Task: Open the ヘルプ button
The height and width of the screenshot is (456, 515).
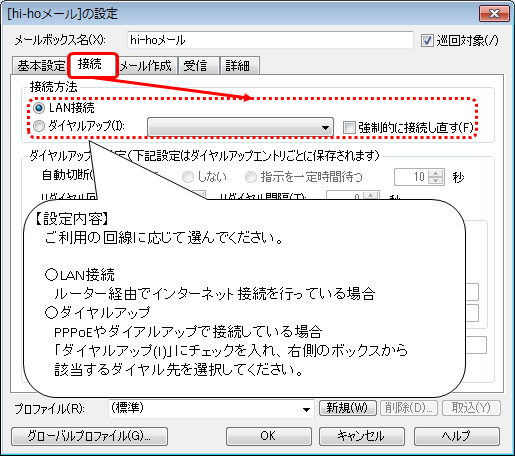Action: point(457,436)
